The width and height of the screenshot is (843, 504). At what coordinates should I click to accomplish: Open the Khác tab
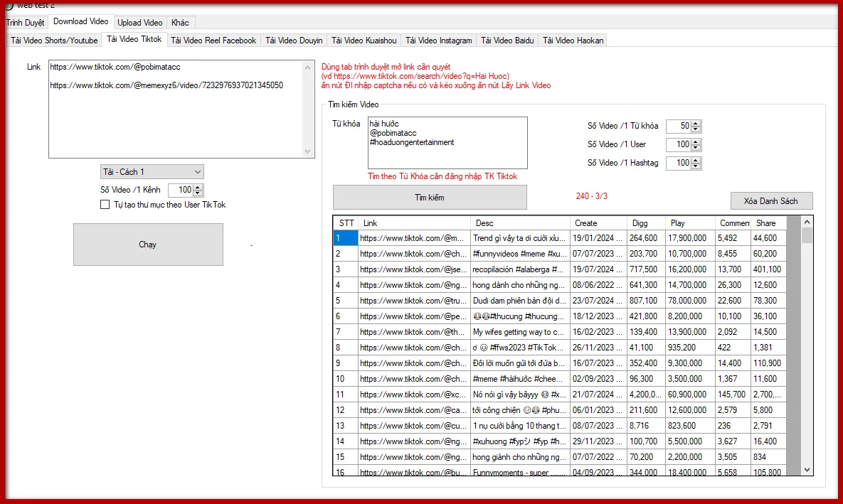pos(180,23)
